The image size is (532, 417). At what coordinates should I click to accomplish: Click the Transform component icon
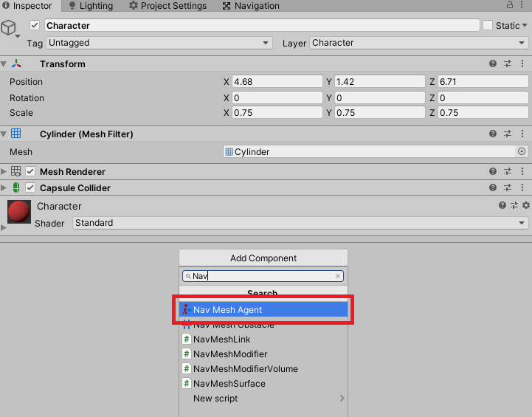click(16, 63)
